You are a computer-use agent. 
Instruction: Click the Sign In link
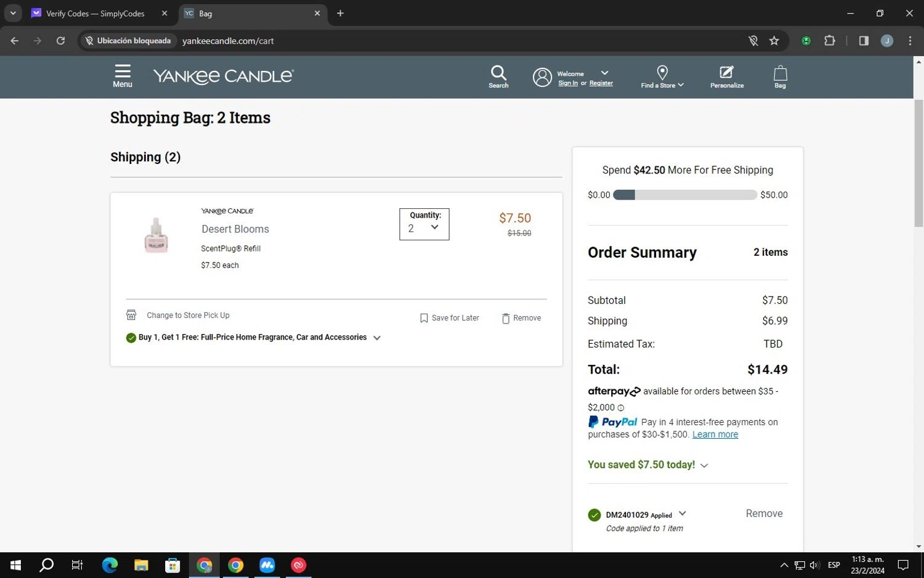click(568, 83)
